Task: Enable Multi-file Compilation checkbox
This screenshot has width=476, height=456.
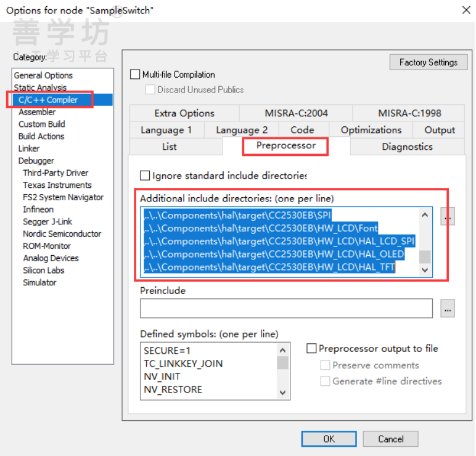Action: point(135,75)
